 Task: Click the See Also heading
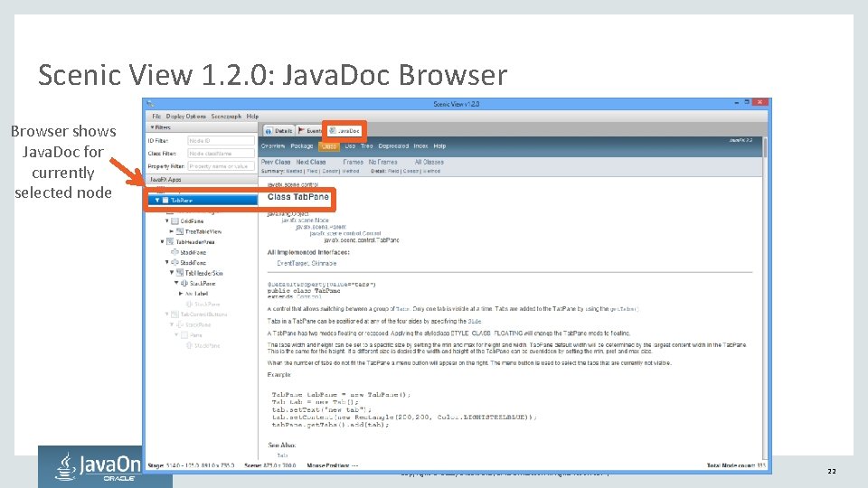tap(282, 445)
